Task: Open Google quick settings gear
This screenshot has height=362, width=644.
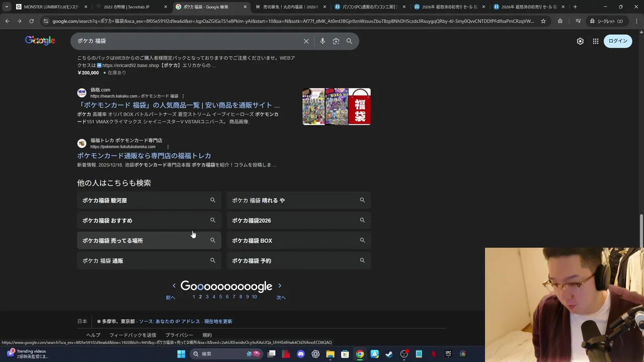Action: point(580,41)
